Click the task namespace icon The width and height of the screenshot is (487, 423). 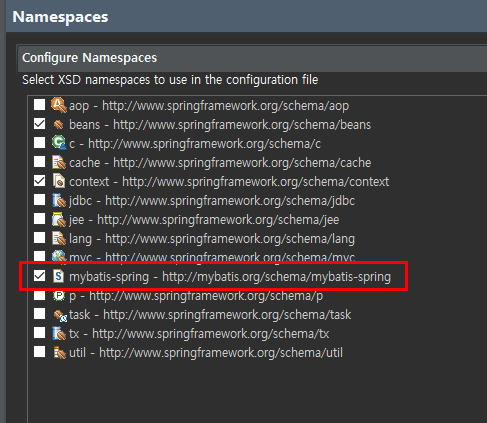click(60, 315)
